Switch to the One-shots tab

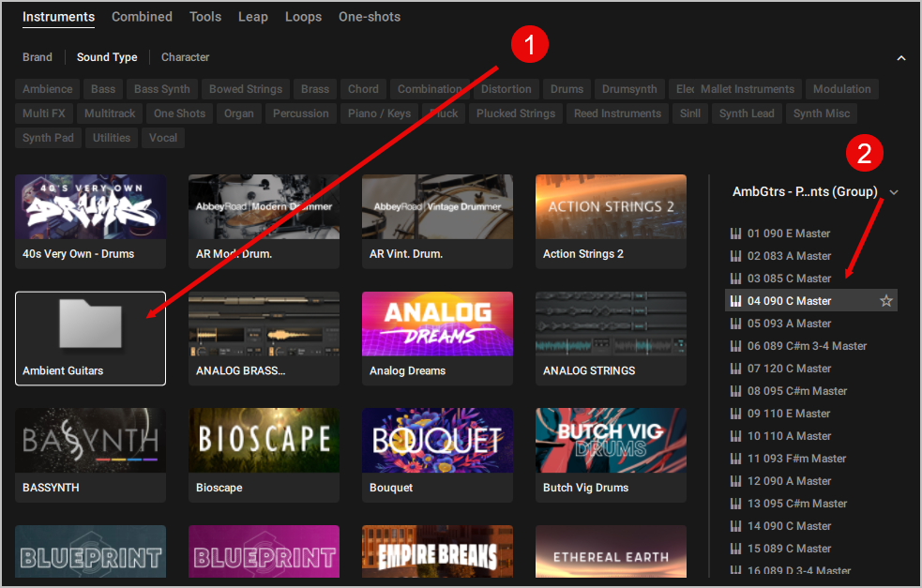click(x=370, y=17)
